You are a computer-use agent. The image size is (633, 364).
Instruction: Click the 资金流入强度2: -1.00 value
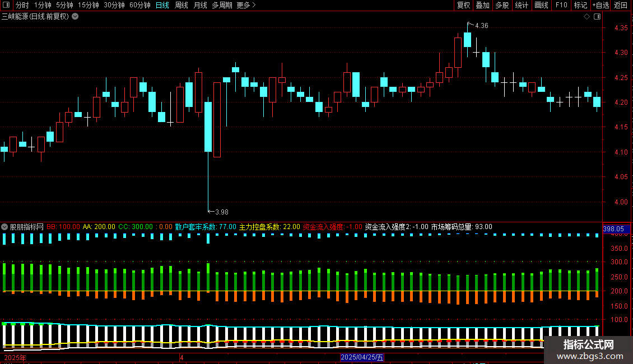[397, 227]
